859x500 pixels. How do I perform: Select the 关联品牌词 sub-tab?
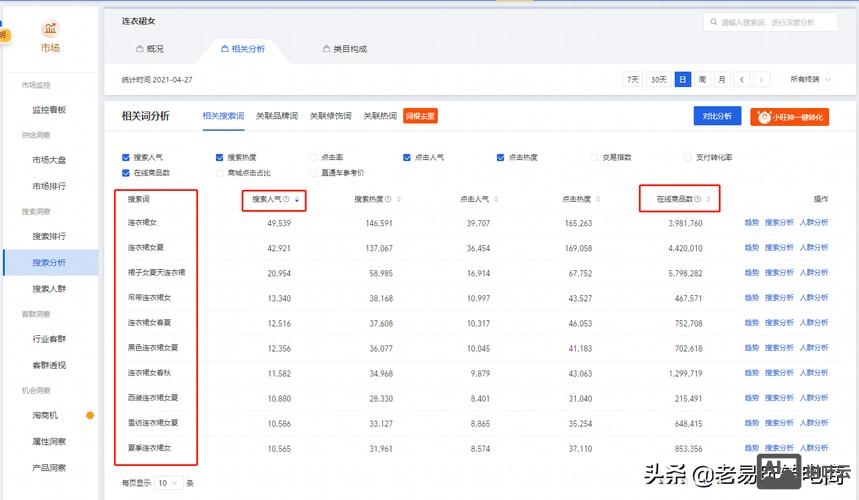tap(277, 116)
